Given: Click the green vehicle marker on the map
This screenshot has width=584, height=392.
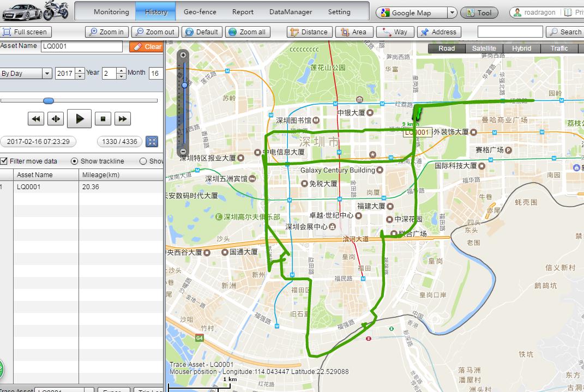Looking at the screenshot, I should (418, 113).
